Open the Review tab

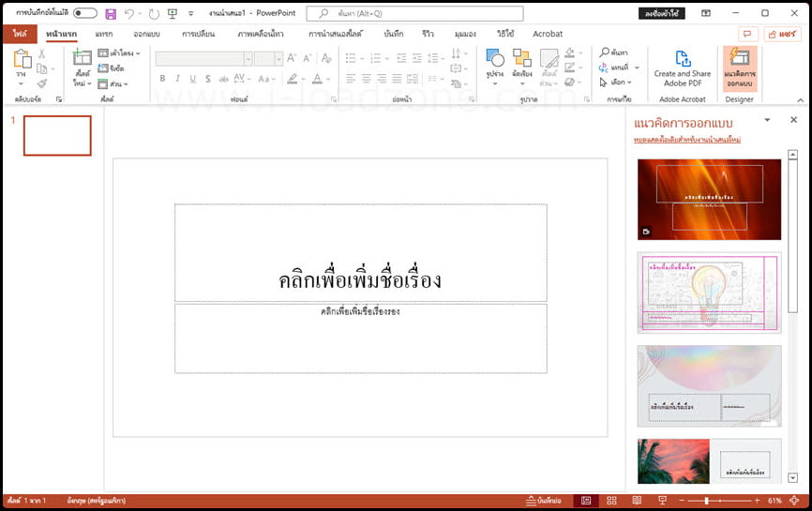(428, 34)
